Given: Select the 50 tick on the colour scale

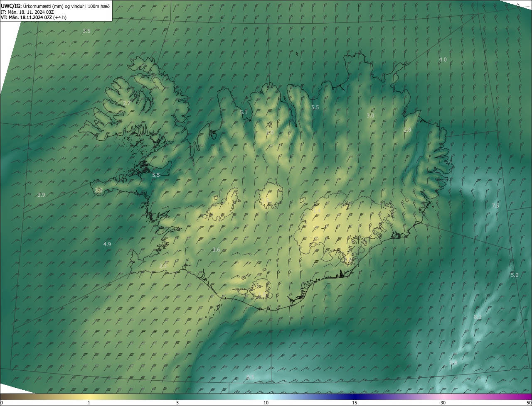Looking at the screenshot, I should 529,403.
